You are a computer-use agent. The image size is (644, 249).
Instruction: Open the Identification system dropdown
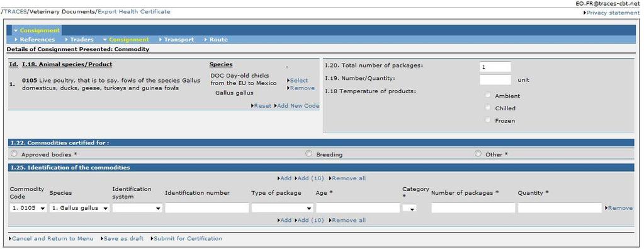pyautogui.click(x=137, y=208)
